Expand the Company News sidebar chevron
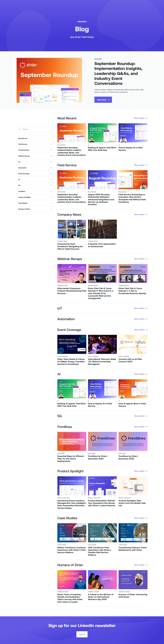Screen dimensions: 164x644 coord(51,150)
